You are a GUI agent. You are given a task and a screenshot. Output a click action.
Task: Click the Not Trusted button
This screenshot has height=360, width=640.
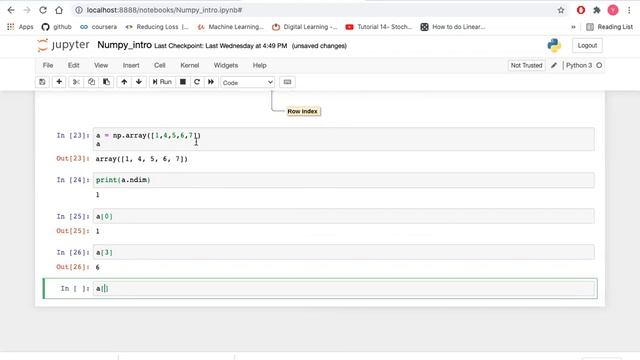pyautogui.click(x=527, y=65)
